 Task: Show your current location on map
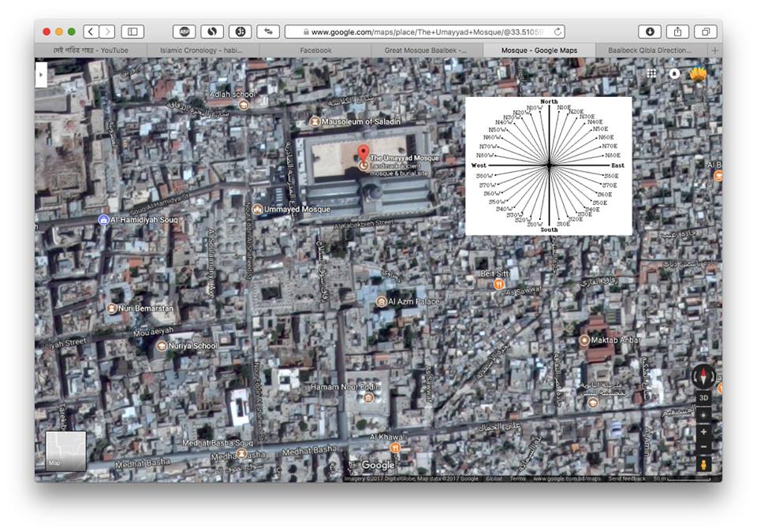coord(703,415)
